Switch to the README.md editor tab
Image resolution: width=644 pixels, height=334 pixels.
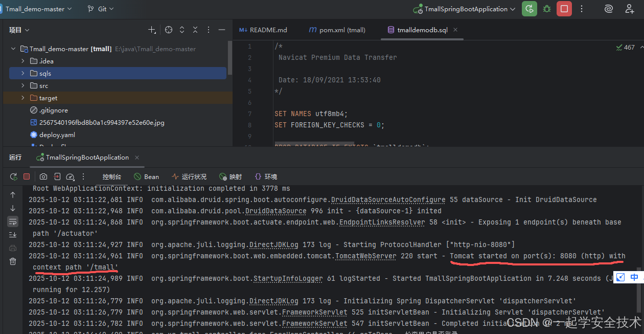[x=263, y=30]
